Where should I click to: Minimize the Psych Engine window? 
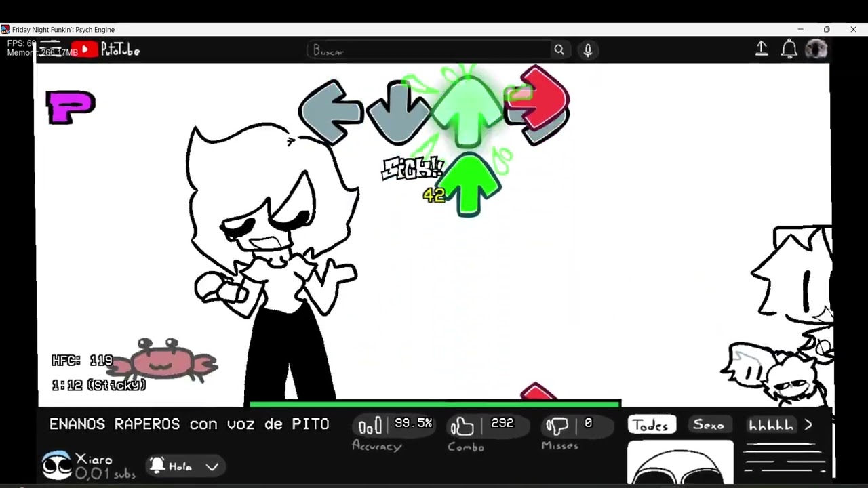coord(800,29)
